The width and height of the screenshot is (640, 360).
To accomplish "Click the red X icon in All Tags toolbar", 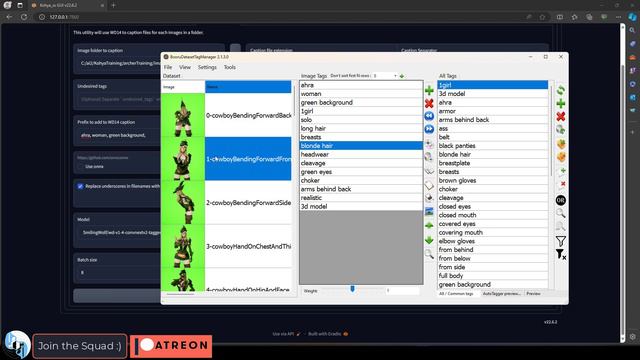I will (561, 116).
